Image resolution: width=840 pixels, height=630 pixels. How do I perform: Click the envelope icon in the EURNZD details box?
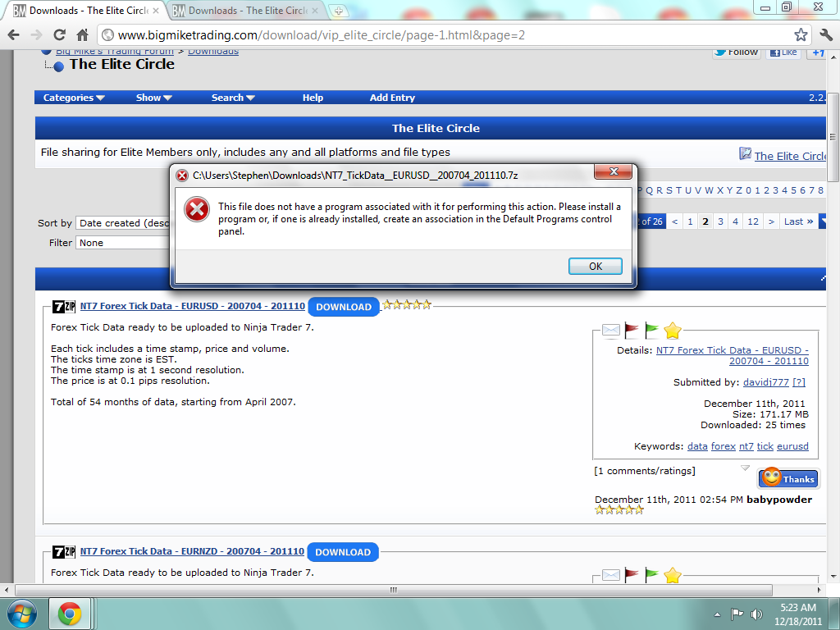[610, 575]
